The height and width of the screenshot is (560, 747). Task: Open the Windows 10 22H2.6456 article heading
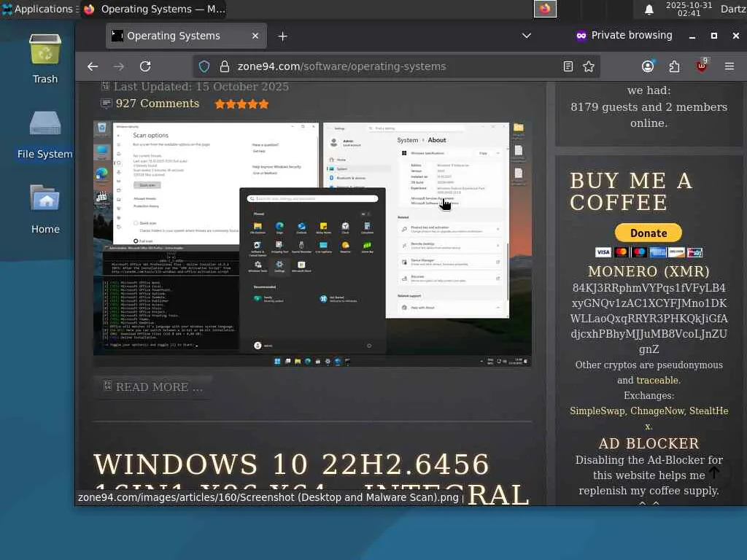click(x=311, y=478)
